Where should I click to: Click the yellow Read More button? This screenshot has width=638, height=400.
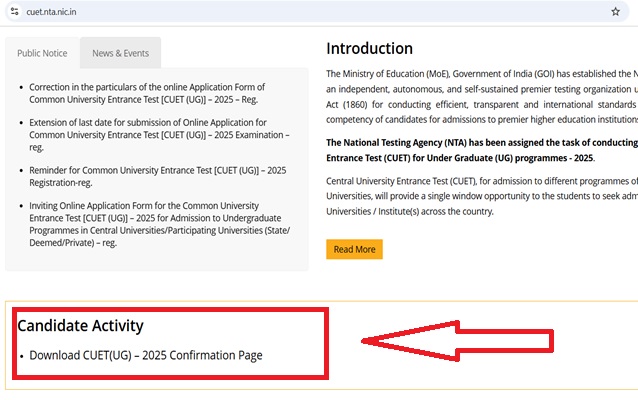(x=354, y=249)
